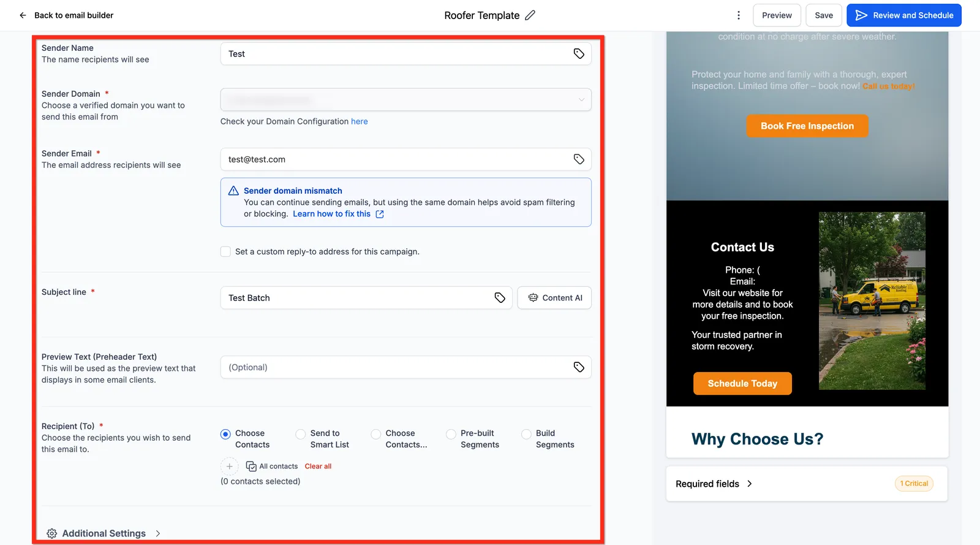The width and height of the screenshot is (980, 545).
Task: Click tag icon in Preview Text field
Action: tap(579, 367)
